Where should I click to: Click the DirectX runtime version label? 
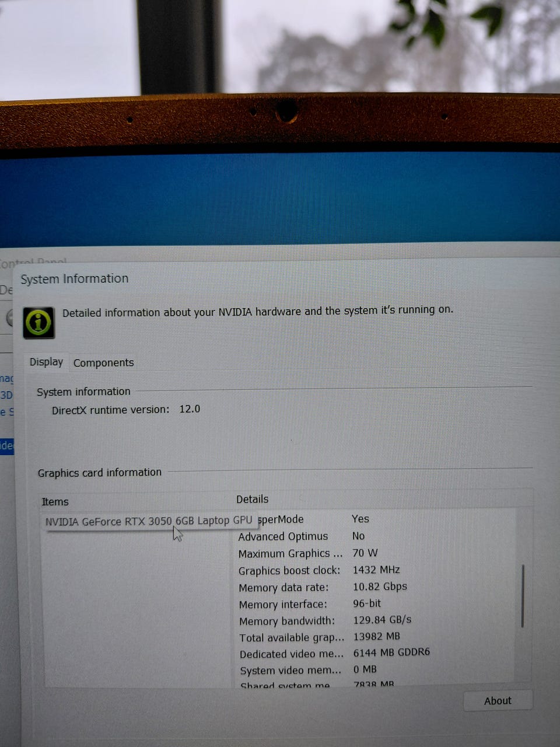[x=111, y=410]
